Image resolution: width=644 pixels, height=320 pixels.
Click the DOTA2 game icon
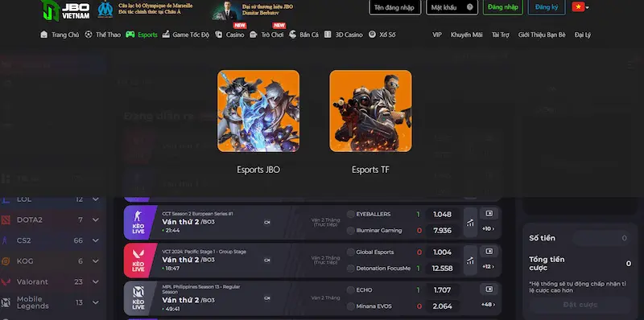[x=6, y=219]
